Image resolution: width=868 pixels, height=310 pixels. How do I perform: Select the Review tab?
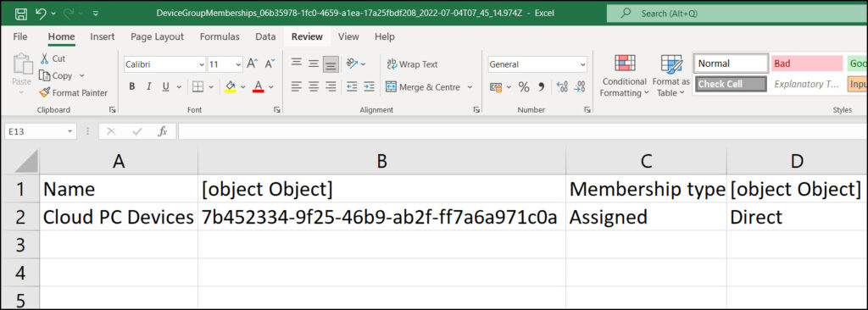(307, 36)
